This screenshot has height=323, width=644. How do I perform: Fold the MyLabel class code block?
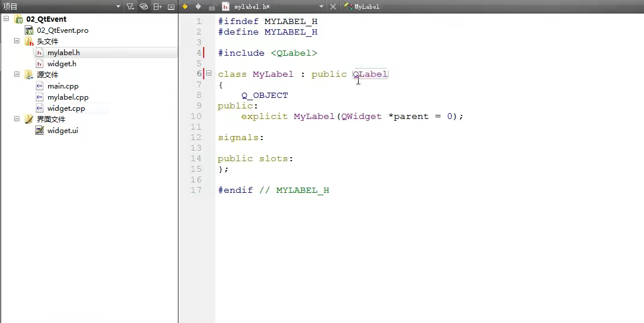208,73
